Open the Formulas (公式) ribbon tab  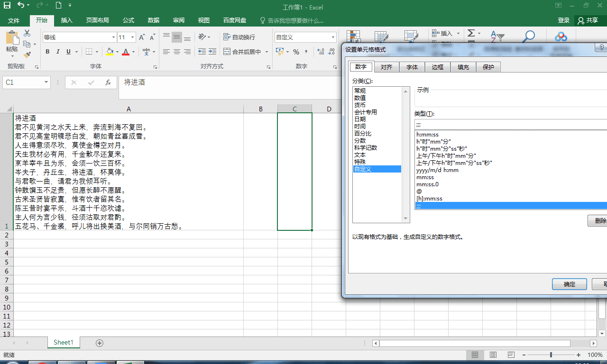click(x=129, y=20)
